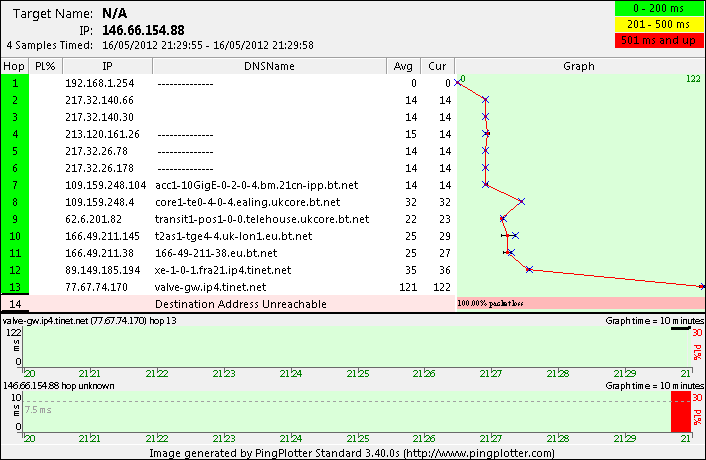Click target IP 146.66.154.88 at top
The width and height of the screenshot is (706, 460).
[143, 30]
